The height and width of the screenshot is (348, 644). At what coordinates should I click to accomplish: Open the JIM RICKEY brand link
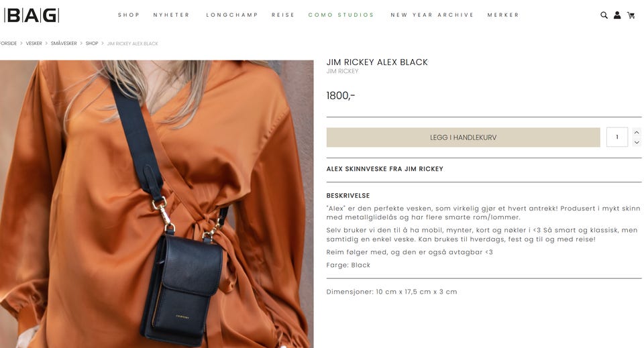point(342,71)
